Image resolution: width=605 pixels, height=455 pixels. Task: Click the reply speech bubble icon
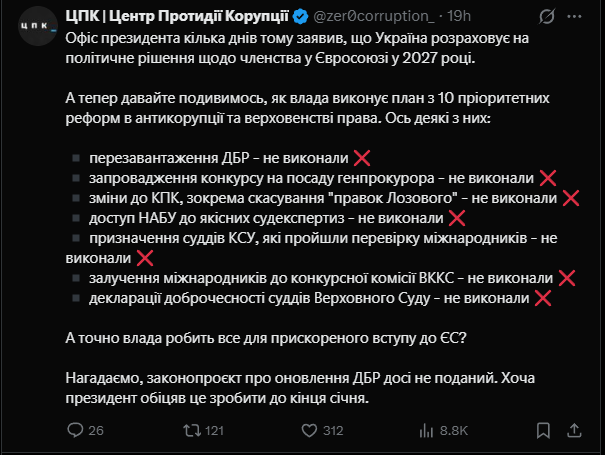tap(73, 431)
